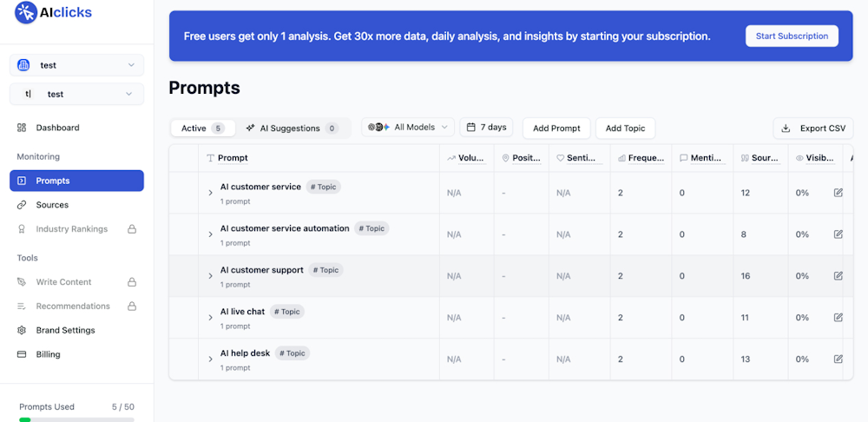The width and height of the screenshot is (868, 422).
Task: Switch to the AI Suggestions tab
Action: [291, 129]
